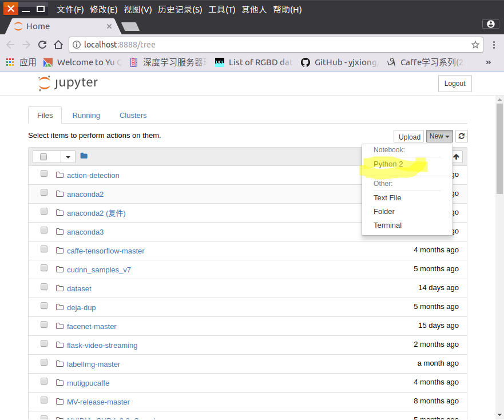This screenshot has height=420, width=504.
Task: Open the cudnn_samples_v7 folder link
Action: [x=99, y=270]
